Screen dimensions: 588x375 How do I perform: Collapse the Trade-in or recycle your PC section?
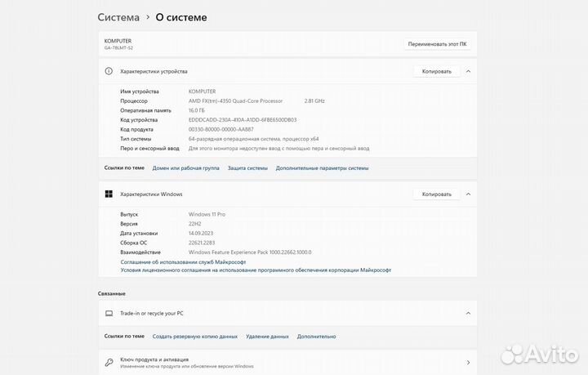coord(468,313)
